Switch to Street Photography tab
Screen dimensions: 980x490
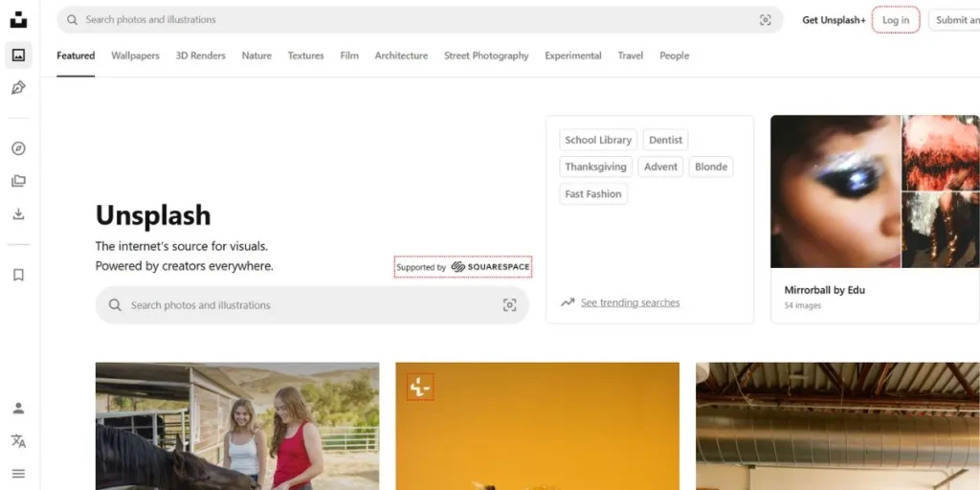[x=486, y=56]
